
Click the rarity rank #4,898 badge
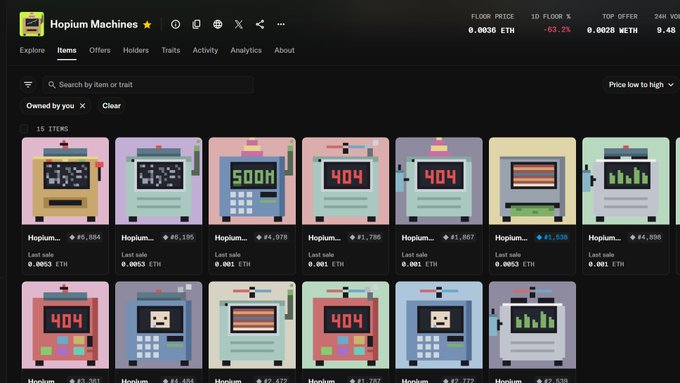pyautogui.click(x=646, y=238)
